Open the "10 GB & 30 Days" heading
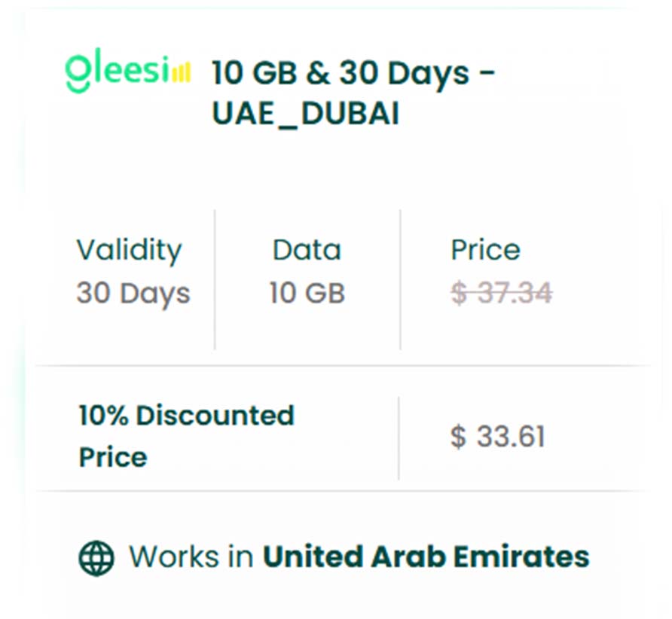This screenshot has width=672, height=619. point(353,74)
